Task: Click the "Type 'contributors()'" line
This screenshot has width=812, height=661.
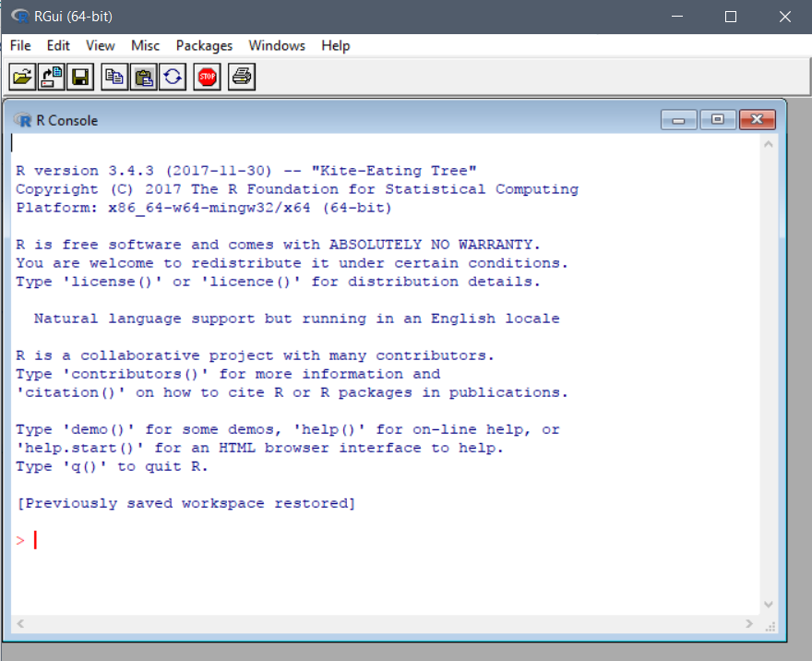Action: coord(228,375)
